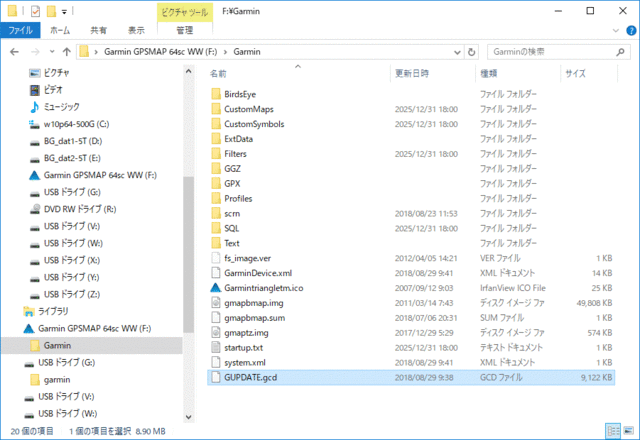Select the gmapbmap.sum file name

click(254, 318)
